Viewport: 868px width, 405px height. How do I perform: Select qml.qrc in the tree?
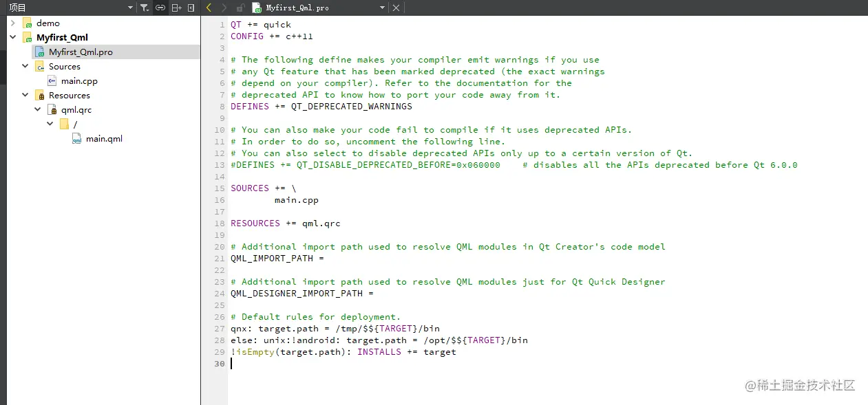click(76, 109)
